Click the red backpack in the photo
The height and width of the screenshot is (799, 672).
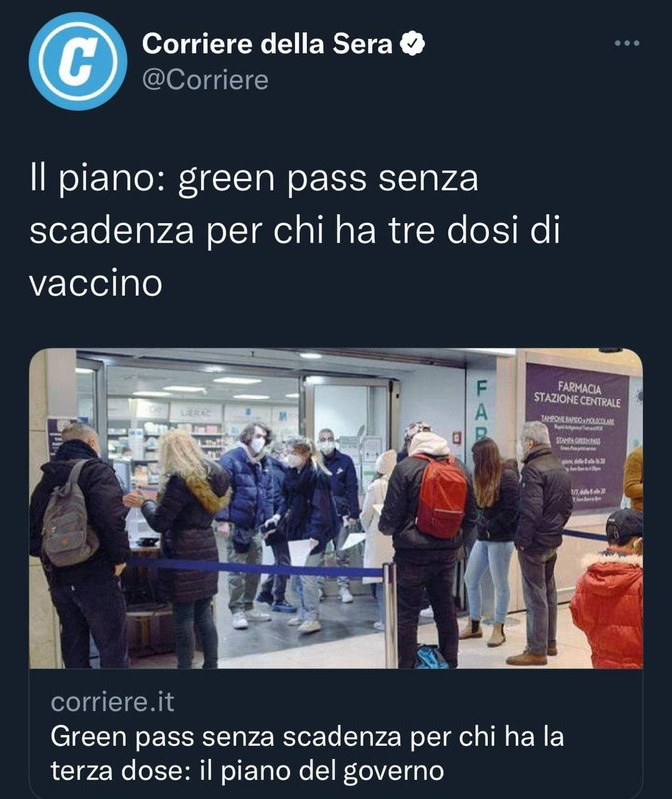(441, 496)
